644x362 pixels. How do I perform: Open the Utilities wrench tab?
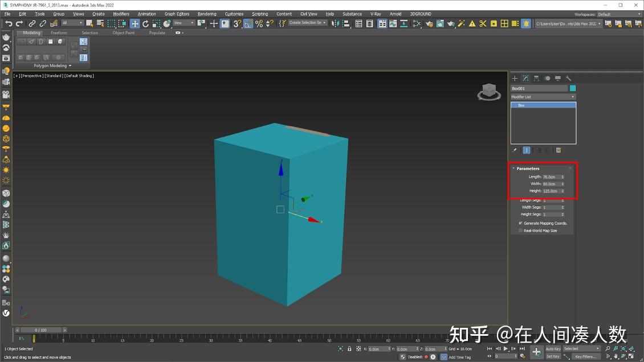click(x=568, y=79)
